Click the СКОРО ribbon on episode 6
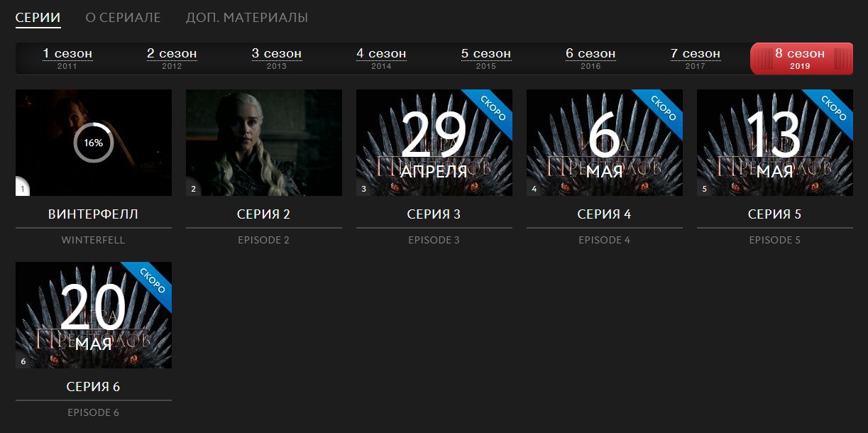This screenshot has width=868, height=433. pos(152,280)
